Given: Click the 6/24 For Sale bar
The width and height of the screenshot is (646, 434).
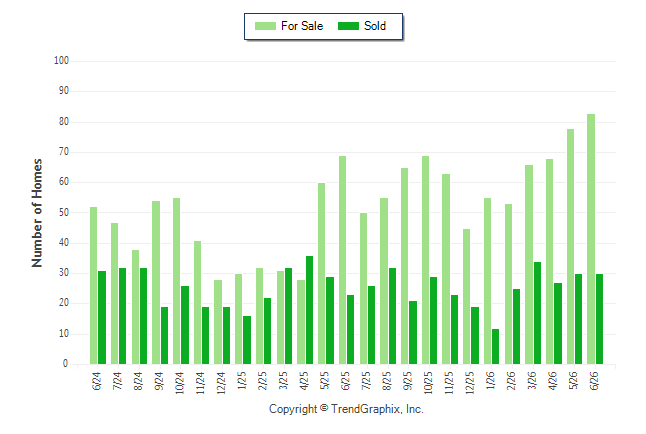Looking at the screenshot, I should pos(94,285).
